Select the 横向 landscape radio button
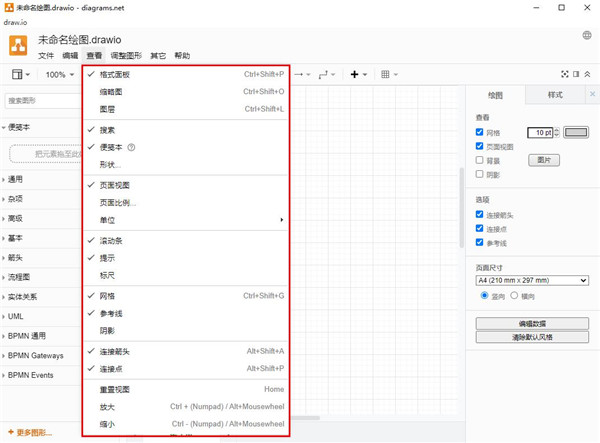 click(x=514, y=295)
